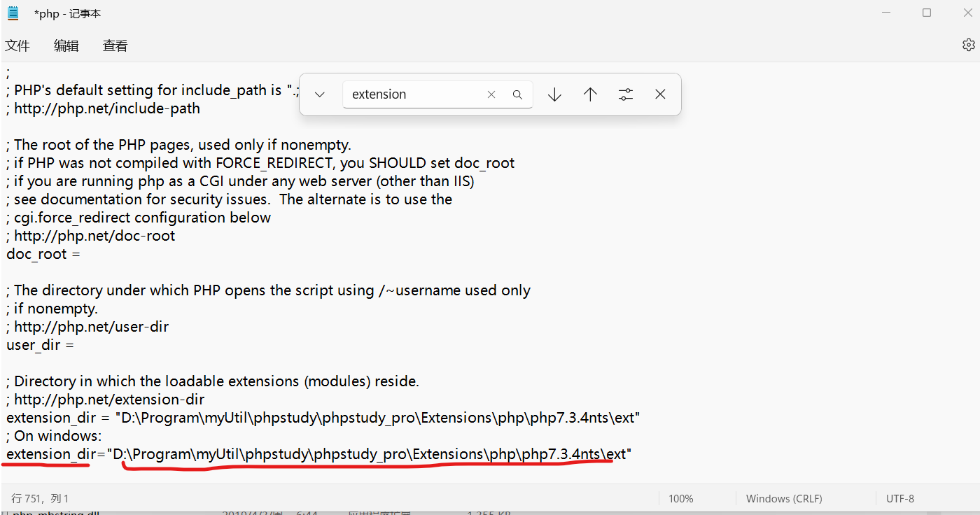Click the Notepad app icon in title bar
980x515 pixels.
[13, 13]
